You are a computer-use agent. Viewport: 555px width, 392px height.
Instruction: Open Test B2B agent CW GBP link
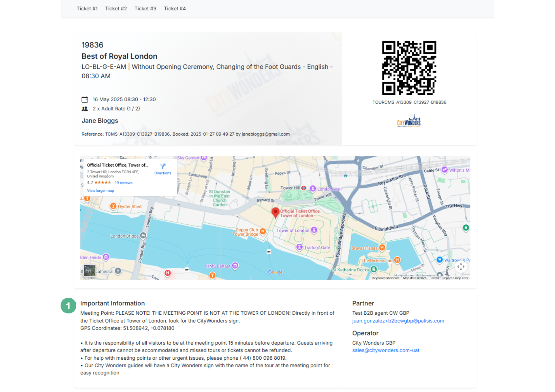pyautogui.click(x=381, y=313)
